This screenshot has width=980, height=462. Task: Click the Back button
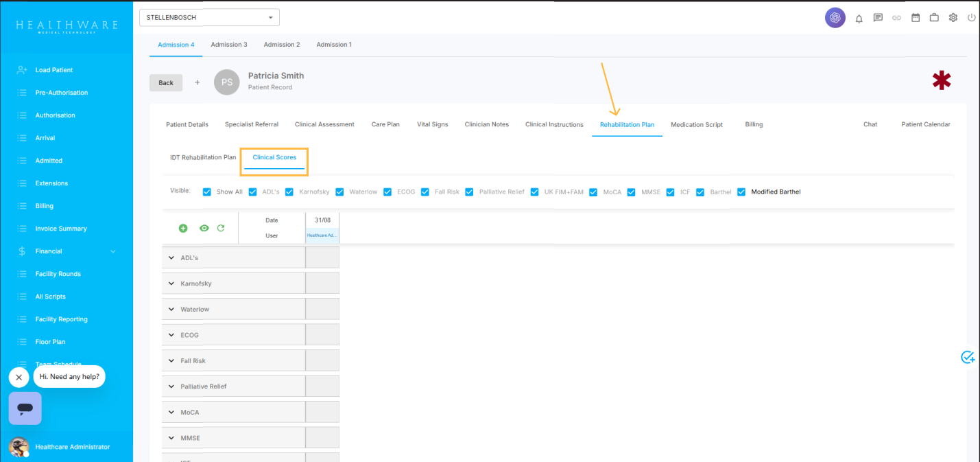(166, 82)
